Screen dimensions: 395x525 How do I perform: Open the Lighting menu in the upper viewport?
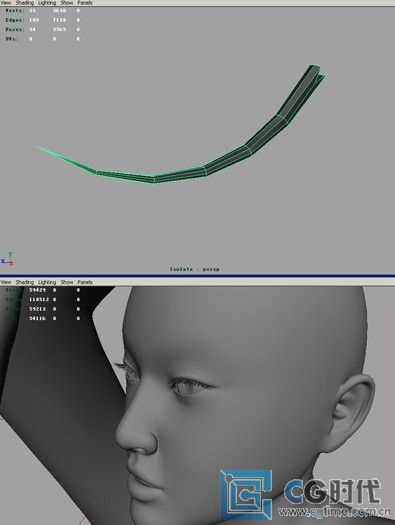[x=47, y=2]
